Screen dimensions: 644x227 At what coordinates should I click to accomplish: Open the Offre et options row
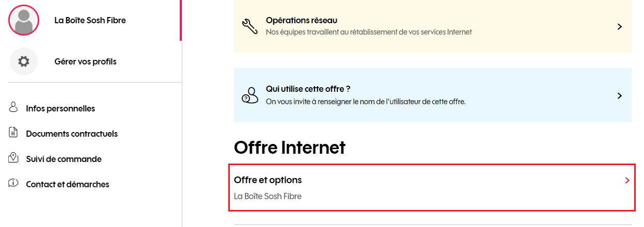click(432, 188)
